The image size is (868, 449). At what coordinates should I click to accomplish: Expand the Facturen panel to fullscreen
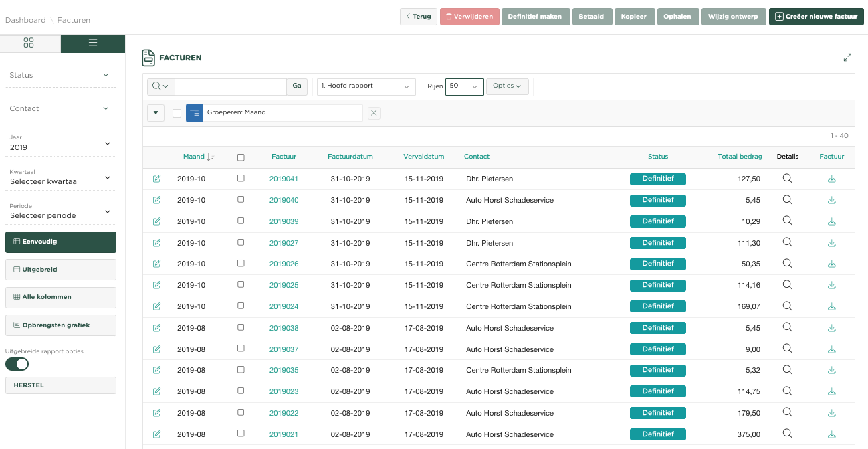pyautogui.click(x=847, y=58)
